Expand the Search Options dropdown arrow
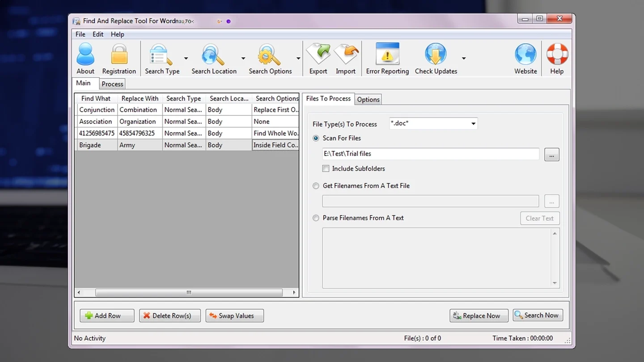 298,59
